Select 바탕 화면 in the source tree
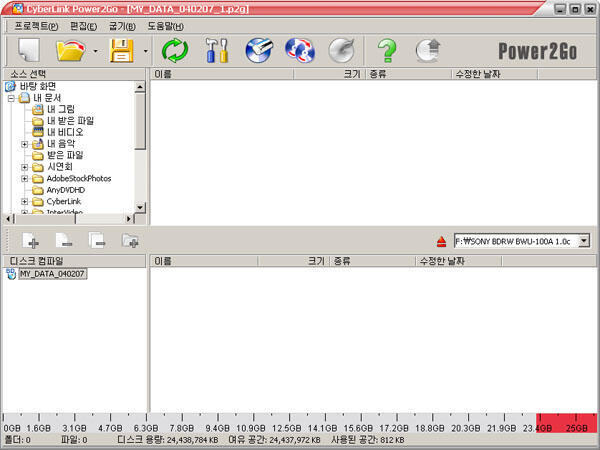Image resolution: width=600 pixels, height=450 pixels. (x=38, y=86)
